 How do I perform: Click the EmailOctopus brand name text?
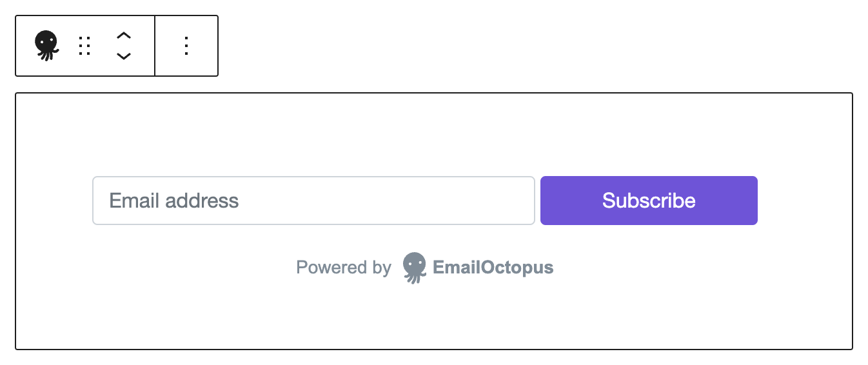point(493,268)
